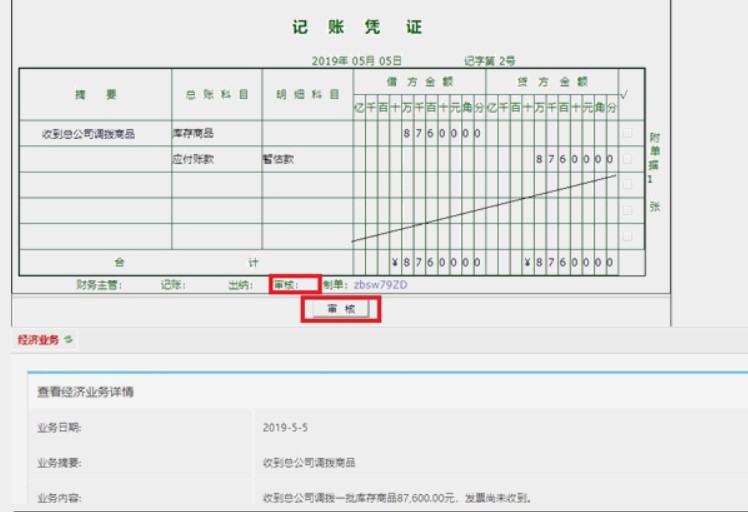The height and width of the screenshot is (512, 748).
Task: Click the 贷方金额 column header
Action: tap(552, 82)
